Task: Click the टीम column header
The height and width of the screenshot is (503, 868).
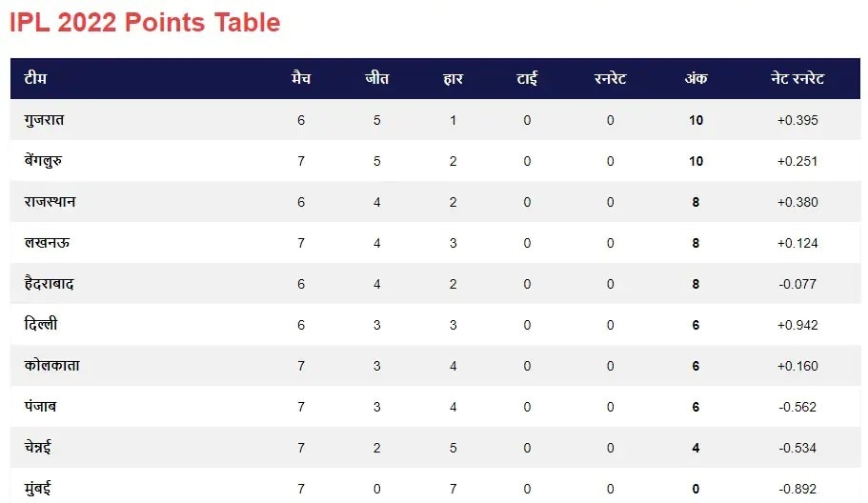Action: [x=35, y=79]
